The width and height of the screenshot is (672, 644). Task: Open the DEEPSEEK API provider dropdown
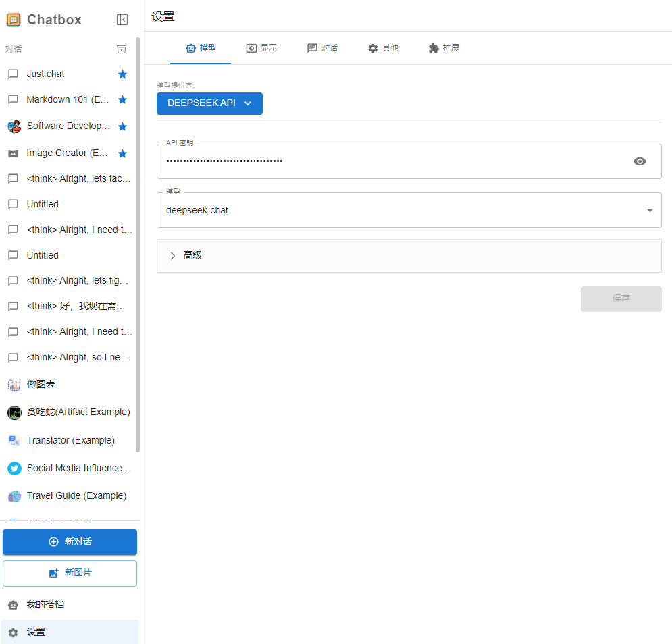[209, 104]
